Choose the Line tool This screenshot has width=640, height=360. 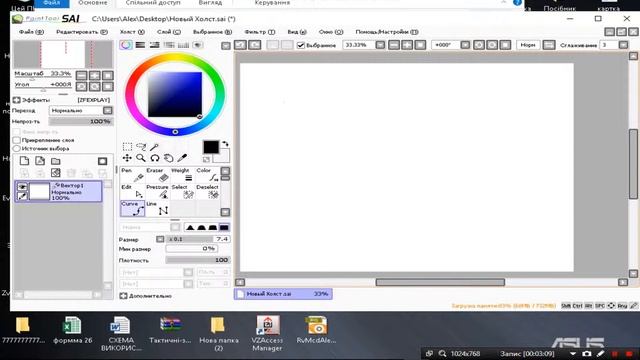click(158, 208)
